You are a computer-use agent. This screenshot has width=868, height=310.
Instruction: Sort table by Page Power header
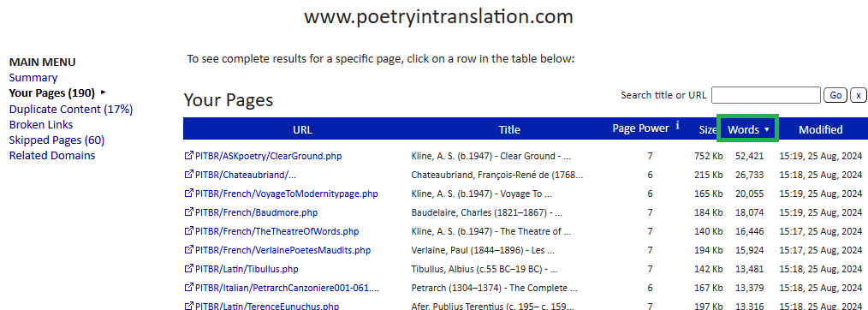pos(640,128)
